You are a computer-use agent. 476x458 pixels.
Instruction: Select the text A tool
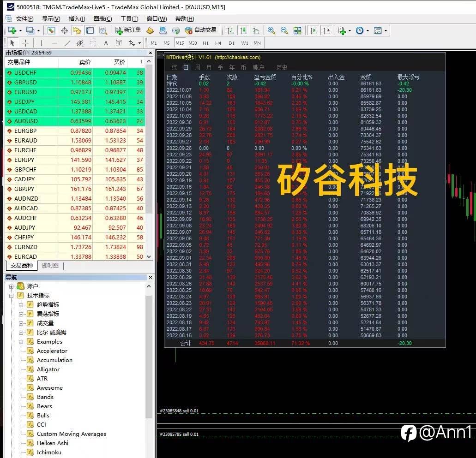[x=106, y=43]
